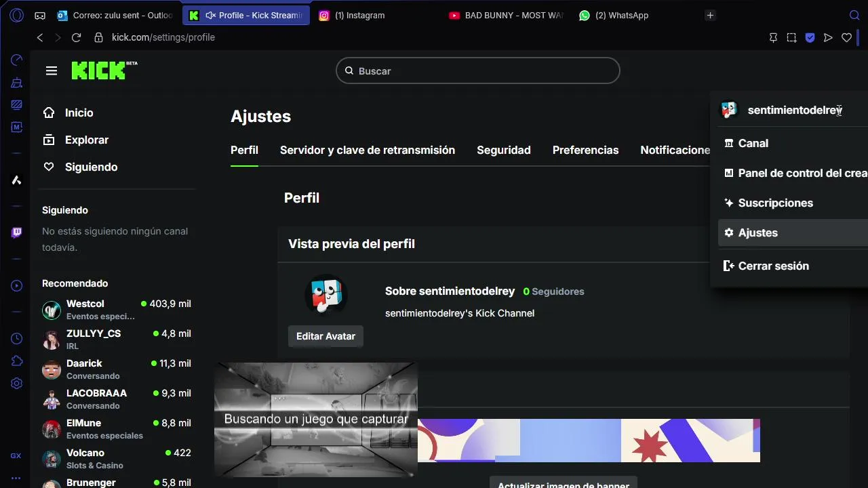Image resolution: width=868 pixels, height=488 pixels.
Task: Open Panel de control del creador
Action: click(x=793, y=173)
